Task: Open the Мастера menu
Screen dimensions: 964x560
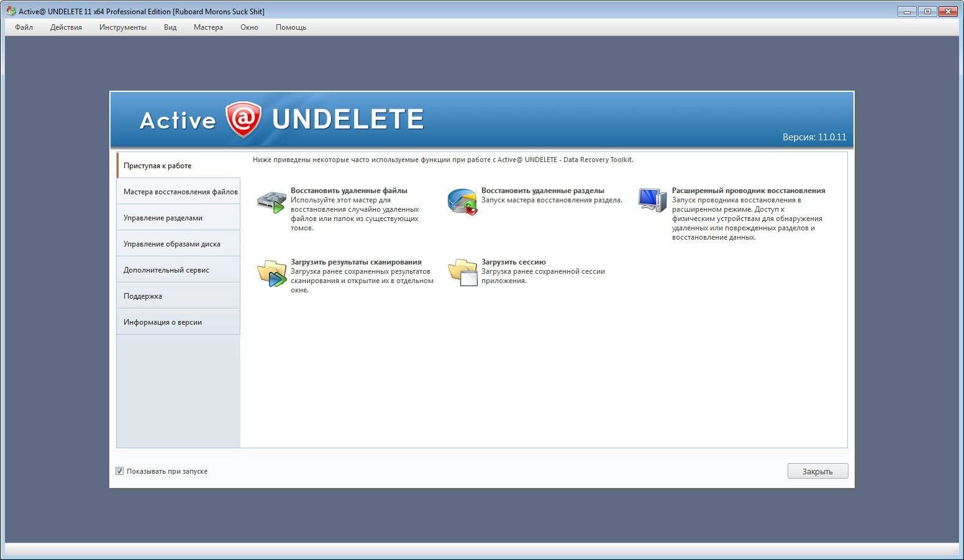Action: [208, 27]
